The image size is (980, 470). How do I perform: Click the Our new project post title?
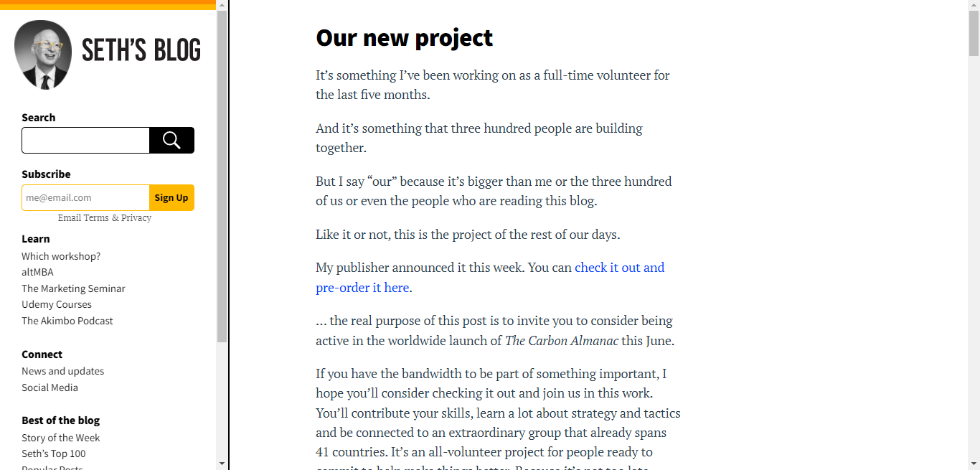point(404,37)
